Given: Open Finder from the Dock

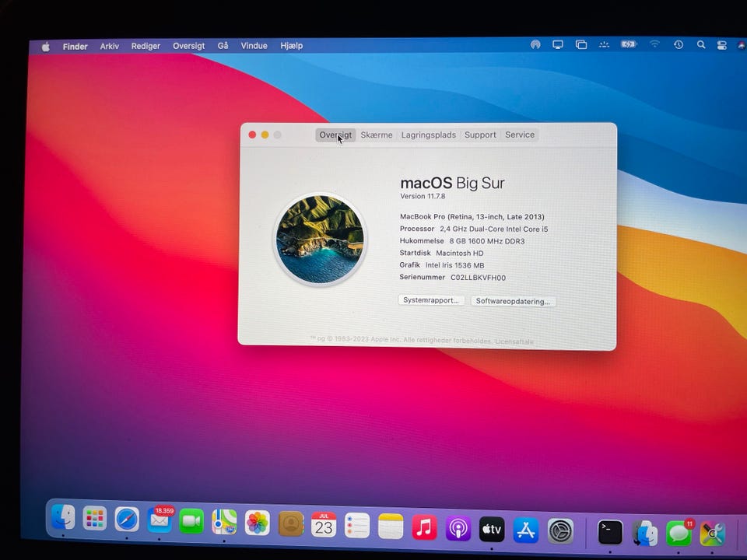Looking at the screenshot, I should tap(62, 517).
